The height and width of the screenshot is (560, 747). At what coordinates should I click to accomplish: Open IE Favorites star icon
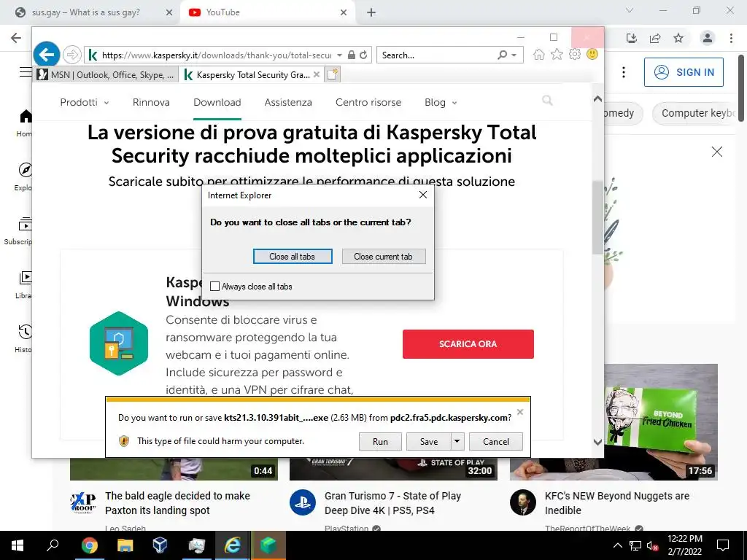557,54
